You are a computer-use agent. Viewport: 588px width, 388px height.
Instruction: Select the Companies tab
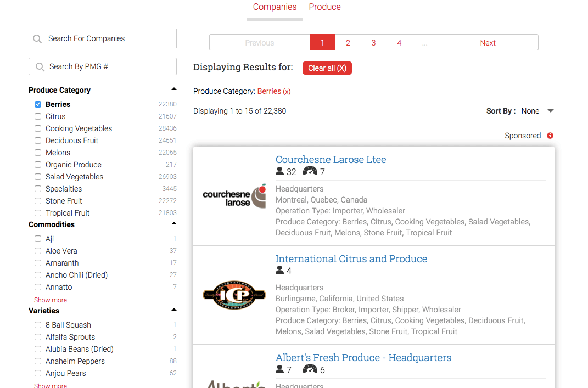275,7
